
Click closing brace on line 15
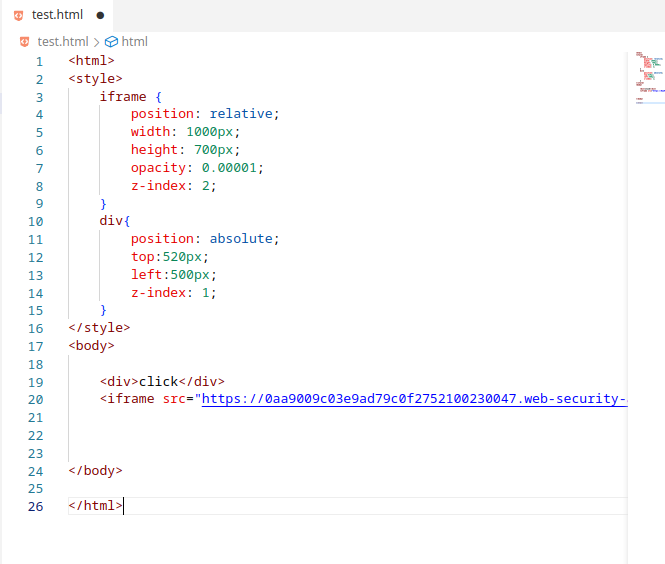(103, 310)
